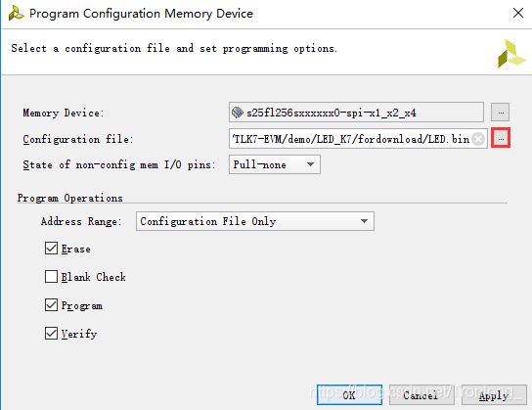Screen dimensions: 532x410
Task: Confirm with the OK button
Action: tap(349, 394)
